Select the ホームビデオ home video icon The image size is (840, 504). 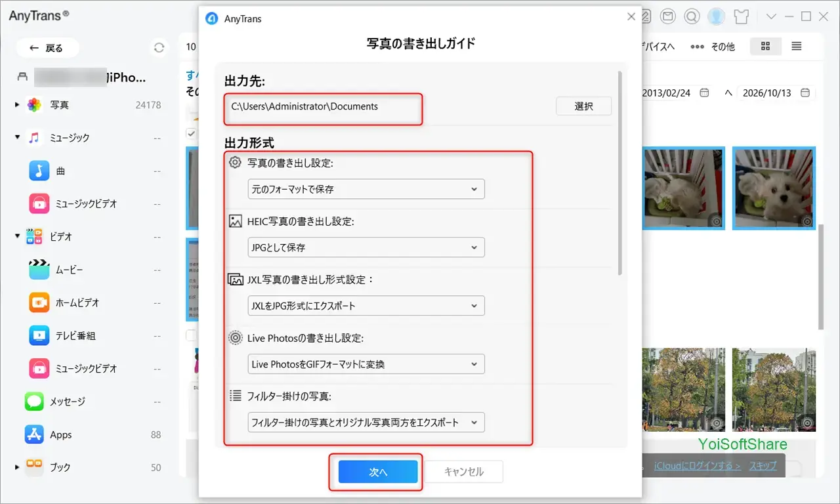coord(39,303)
